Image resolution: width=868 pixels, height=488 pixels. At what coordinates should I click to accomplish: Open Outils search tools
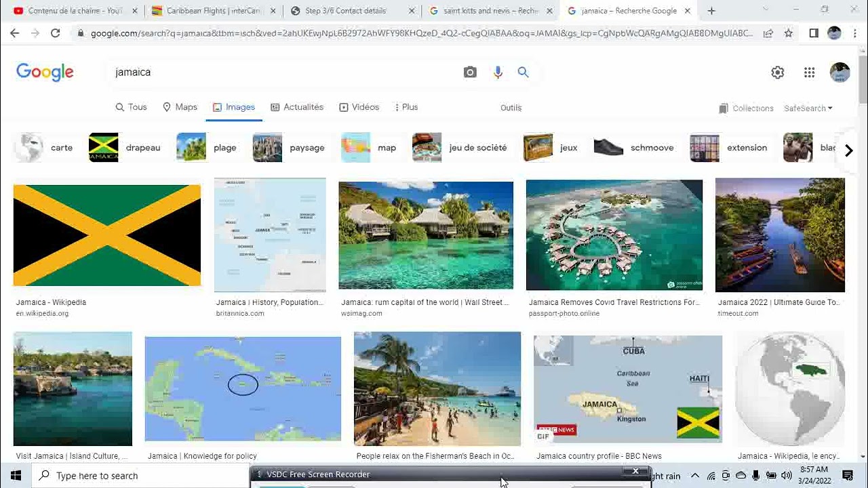coord(511,108)
